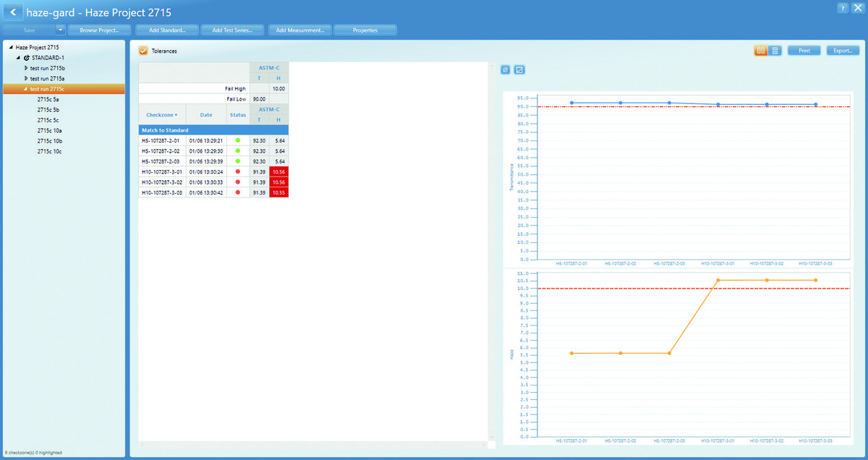
Task: Toggle the average chart icon
Action: (x=506, y=69)
